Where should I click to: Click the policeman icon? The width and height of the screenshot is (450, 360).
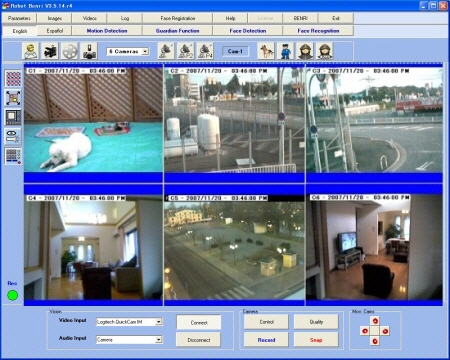point(286,51)
